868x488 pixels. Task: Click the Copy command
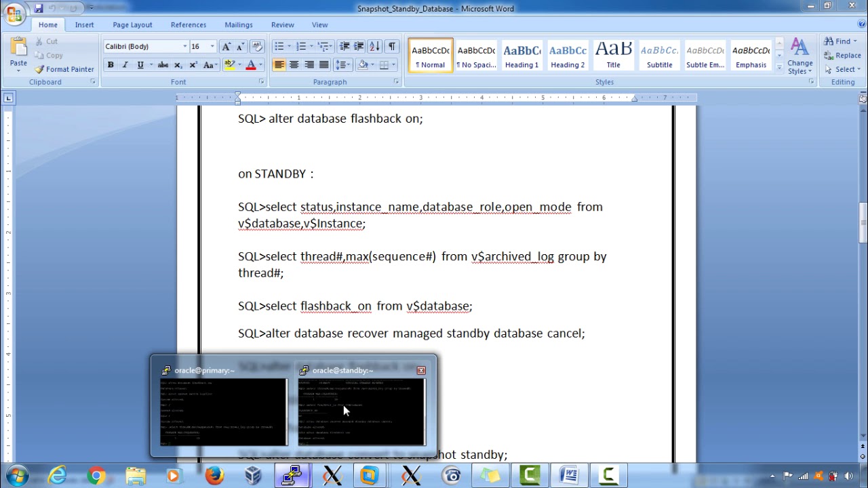[x=48, y=56]
